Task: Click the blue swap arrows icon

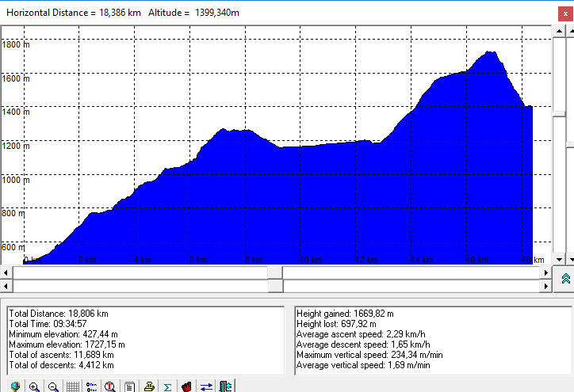Action: coord(206,386)
